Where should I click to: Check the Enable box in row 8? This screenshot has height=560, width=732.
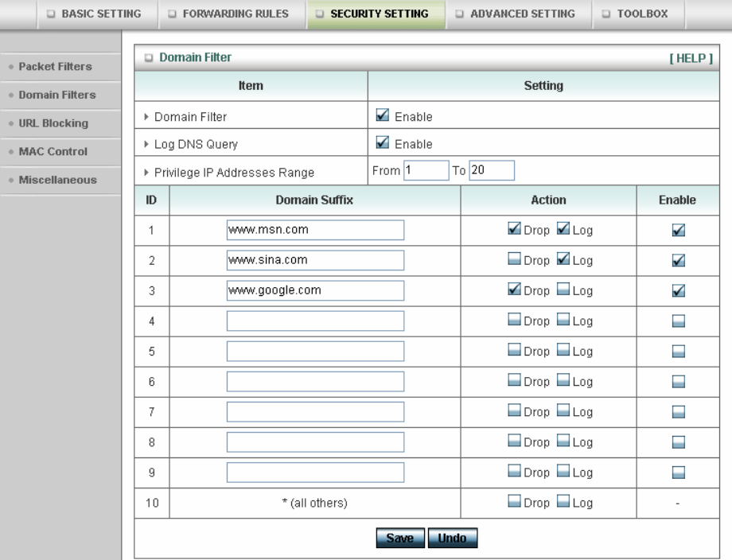pyautogui.click(x=679, y=442)
